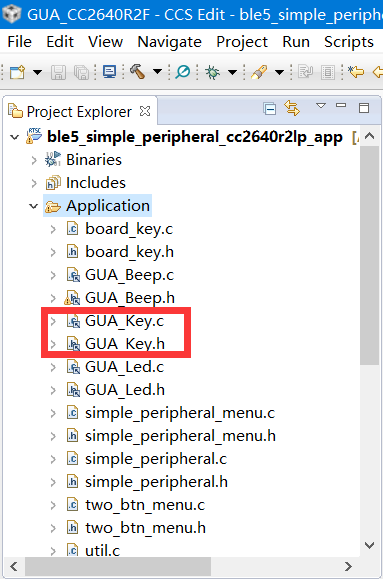Click the Debug bug icon

[x=212, y=72]
